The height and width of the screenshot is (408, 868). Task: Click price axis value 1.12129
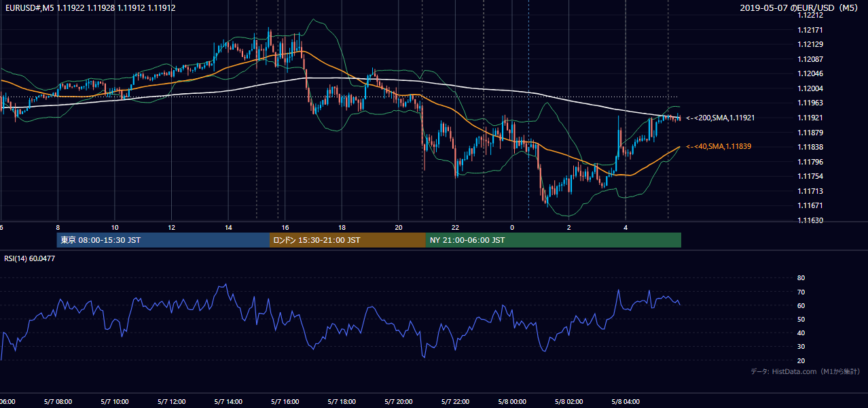coord(811,44)
